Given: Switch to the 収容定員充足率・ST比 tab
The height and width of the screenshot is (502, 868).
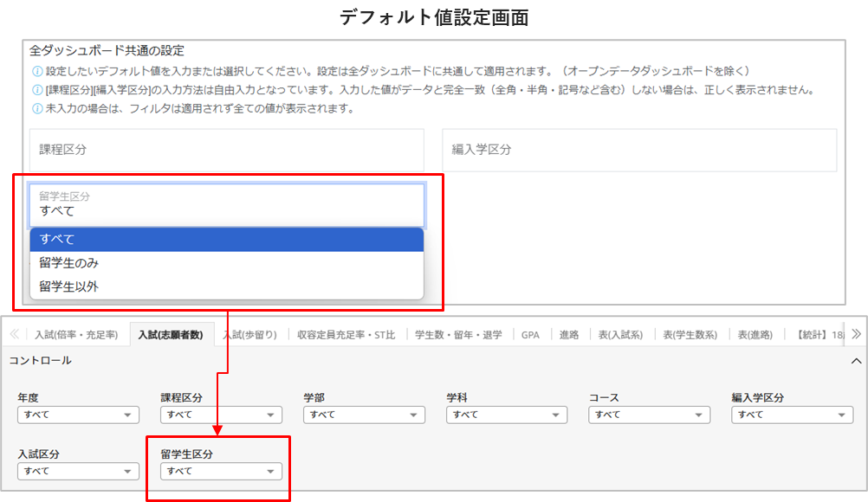Looking at the screenshot, I should click(346, 335).
